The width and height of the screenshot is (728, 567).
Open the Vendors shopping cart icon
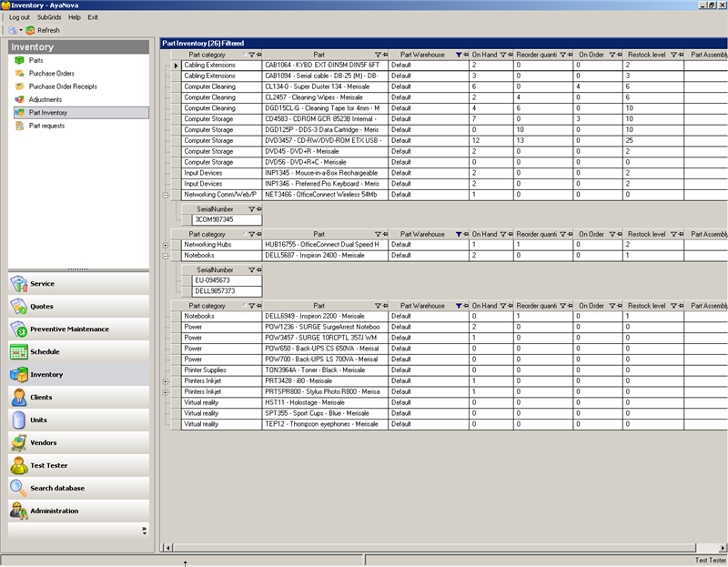coord(18,443)
